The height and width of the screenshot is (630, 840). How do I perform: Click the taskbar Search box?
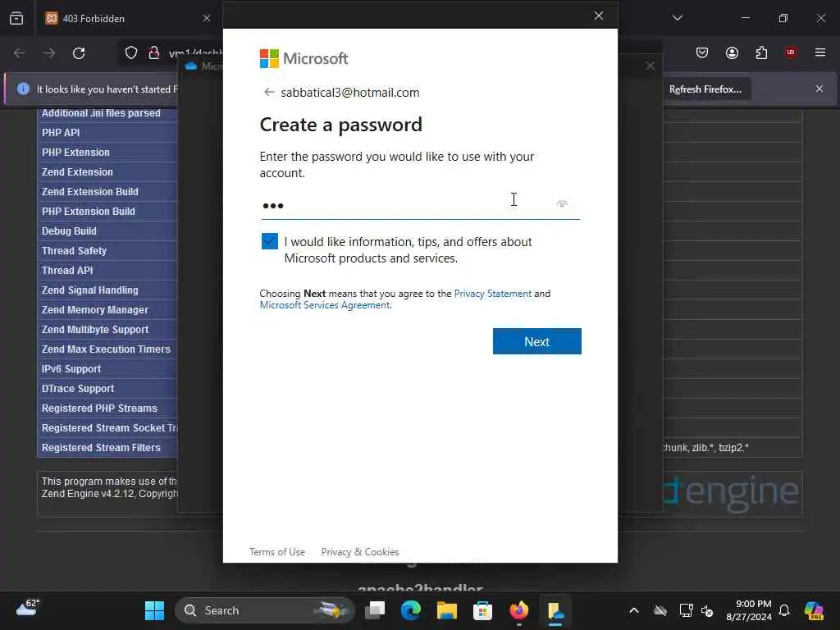pos(265,610)
